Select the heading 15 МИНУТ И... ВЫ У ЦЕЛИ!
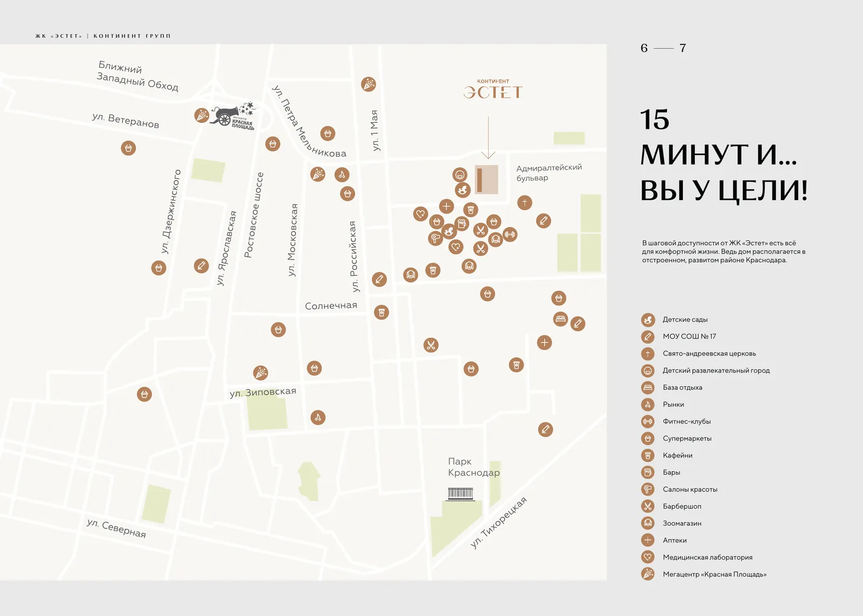This screenshot has height=616, width=863. coord(724,155)
